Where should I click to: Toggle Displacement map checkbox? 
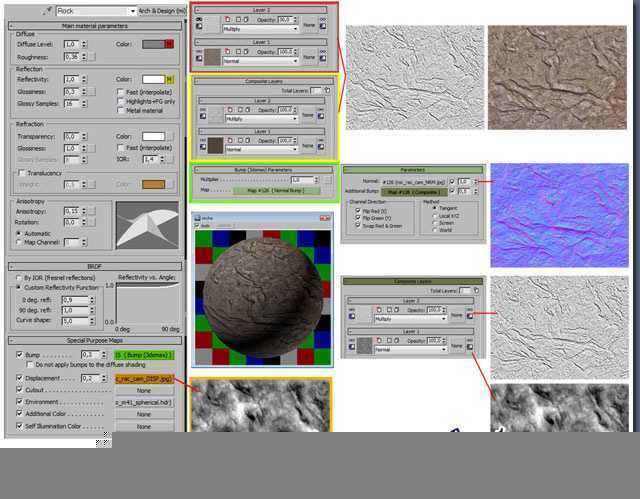click(19, 378)
